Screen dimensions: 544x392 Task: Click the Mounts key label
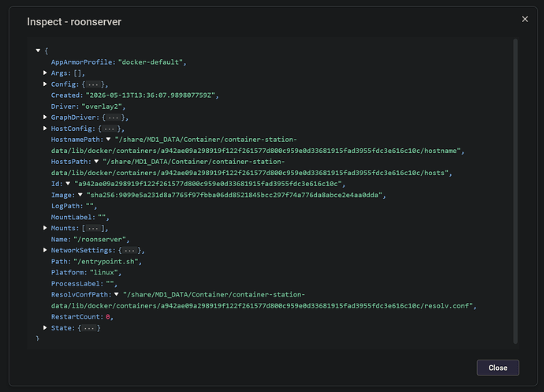pos(65,228)
